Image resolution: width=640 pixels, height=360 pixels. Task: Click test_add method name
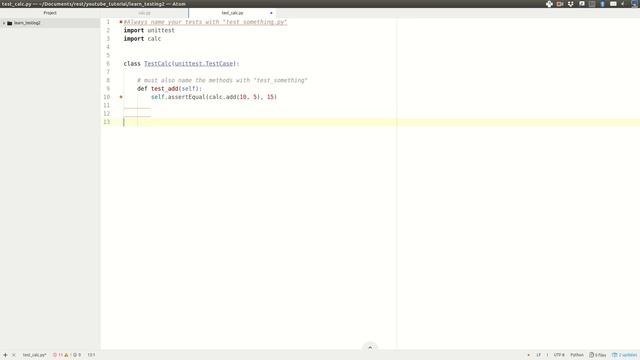pyautogui.click(x=164, y=89)
